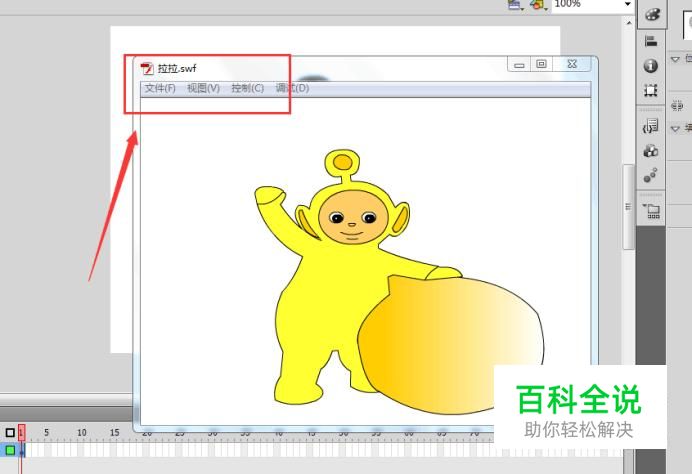Screen dimensions: 692x474
Task: Open the Align panel icon
Action: [651, 41]
